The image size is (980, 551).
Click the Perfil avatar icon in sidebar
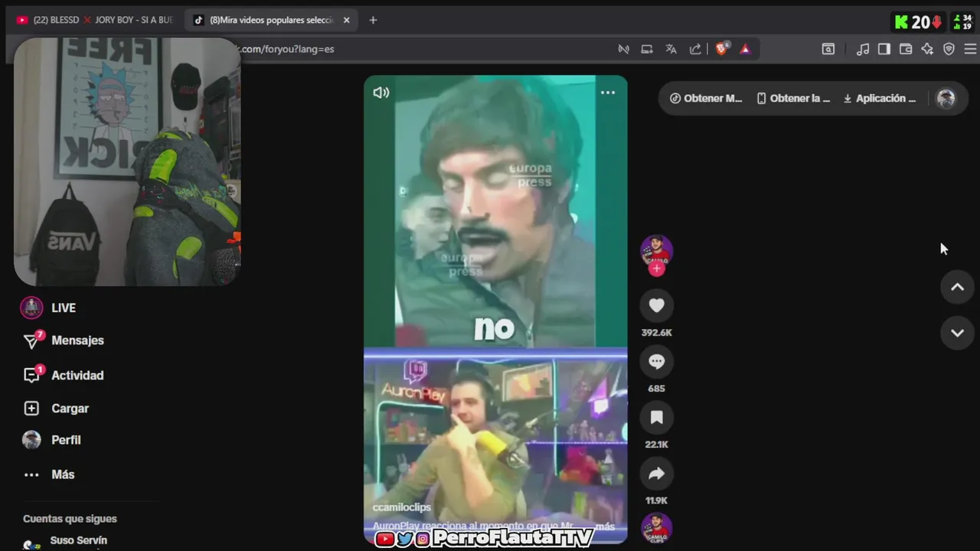31,440
